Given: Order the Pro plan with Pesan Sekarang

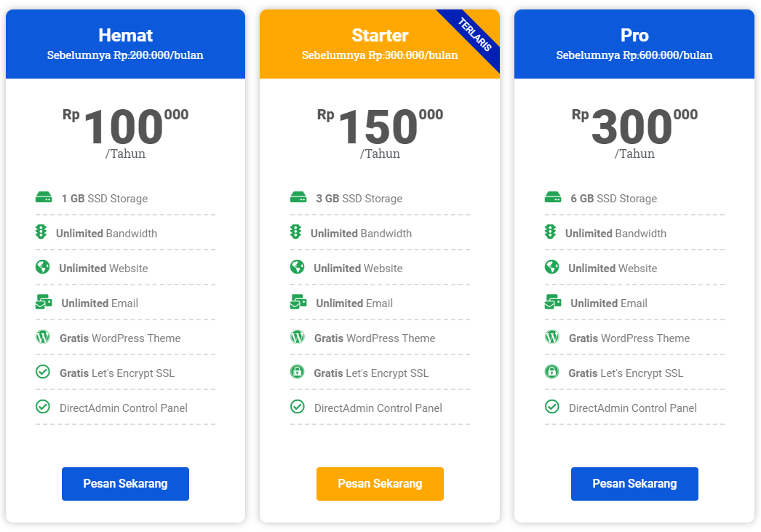Looking at the screenshot, I should pyautogui.click(x=634, y=484).
